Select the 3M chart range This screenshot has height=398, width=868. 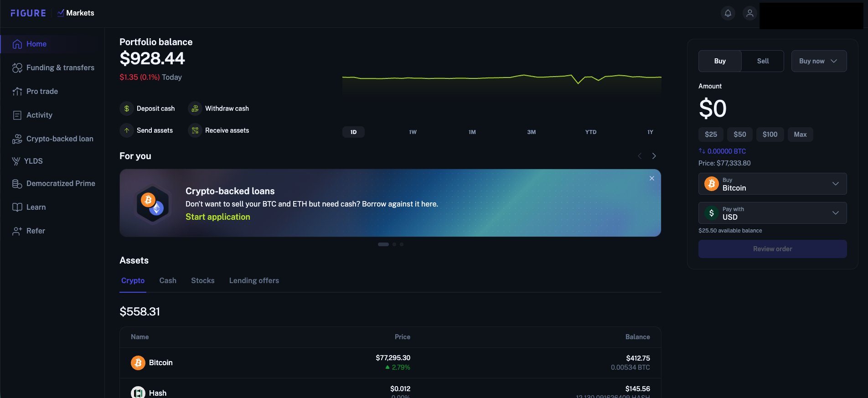[532, 132]
